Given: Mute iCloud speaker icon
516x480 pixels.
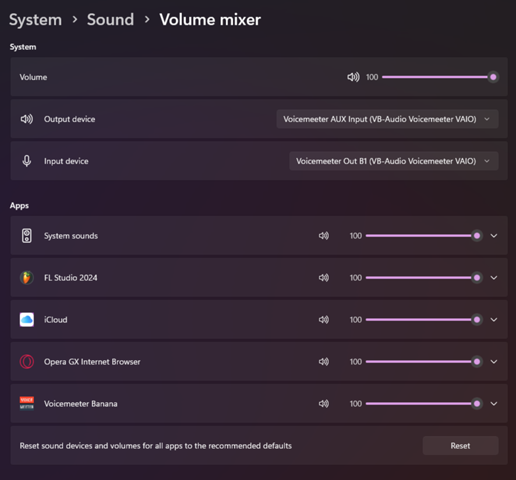Looking at the screenshot, I should point(324,320).
